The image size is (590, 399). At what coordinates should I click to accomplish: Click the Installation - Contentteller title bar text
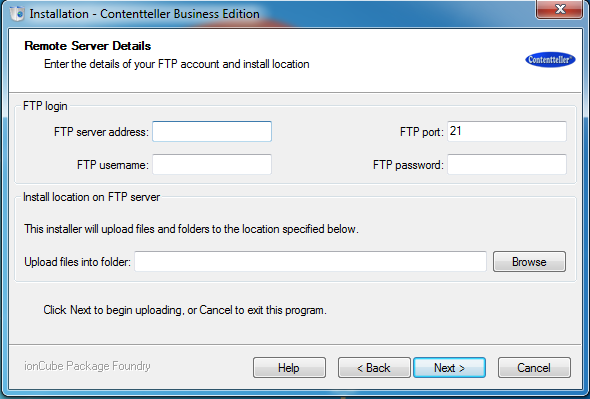pos(144,14)
